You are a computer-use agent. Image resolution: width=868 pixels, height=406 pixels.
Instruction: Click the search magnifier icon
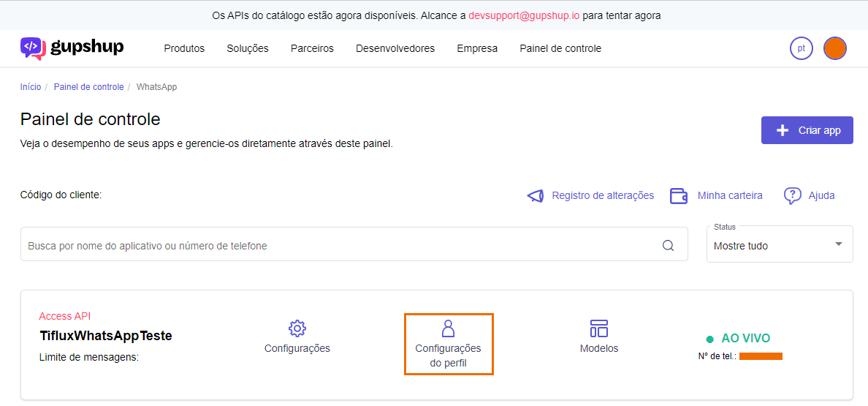[668, 245]
